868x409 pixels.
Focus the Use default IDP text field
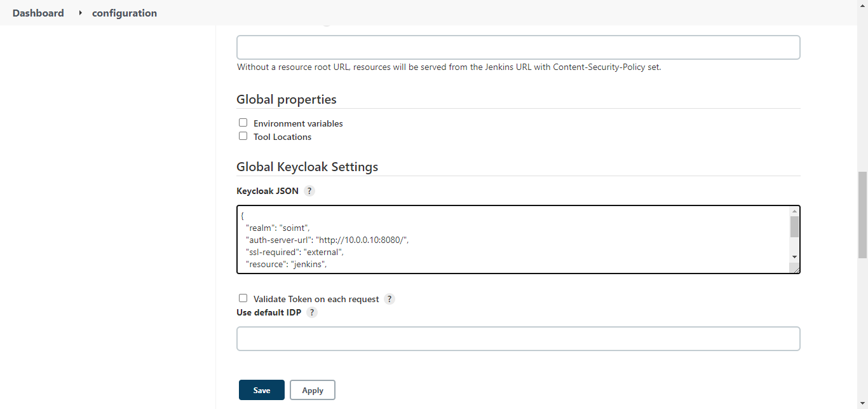tap(518, 339)
